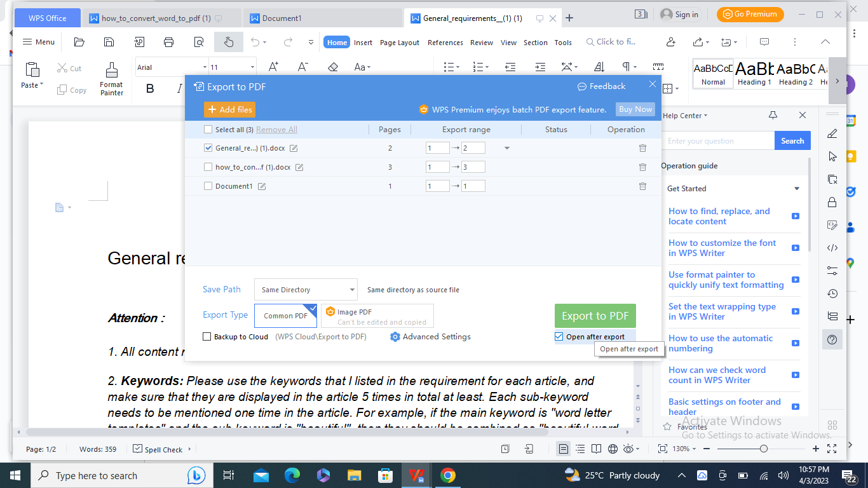Open the Save Path Same Directory dropdown
Image resolution: width=868 pixels, height=488 pixels.
pos(306,290)
